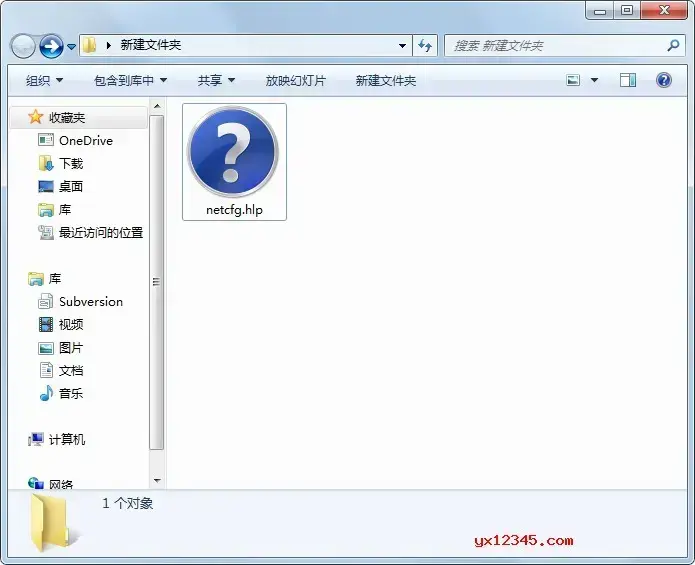Open the 包含到库中 dropdown menu
Viewport: 695px width, 565px height.
(130, 81)
